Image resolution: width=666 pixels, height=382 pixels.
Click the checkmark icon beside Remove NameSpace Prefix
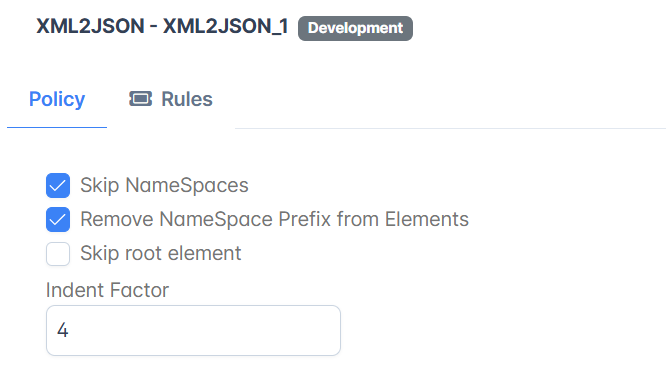(58, 220)
